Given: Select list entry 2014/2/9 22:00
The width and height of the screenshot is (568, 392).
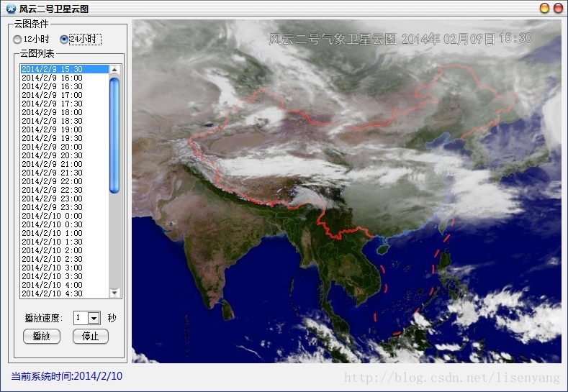Looking at the screenshot, I should tap(65, 181).
